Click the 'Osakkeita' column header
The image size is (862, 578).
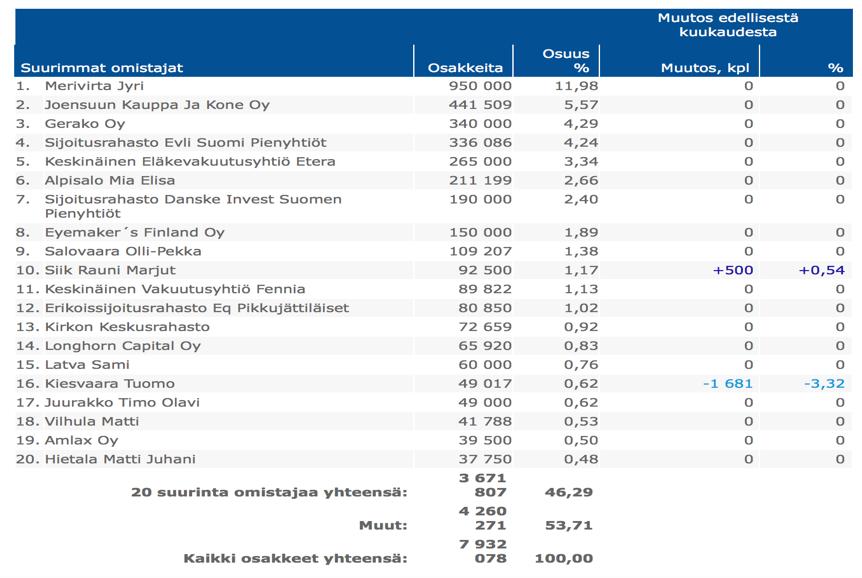tap(465, 68)
